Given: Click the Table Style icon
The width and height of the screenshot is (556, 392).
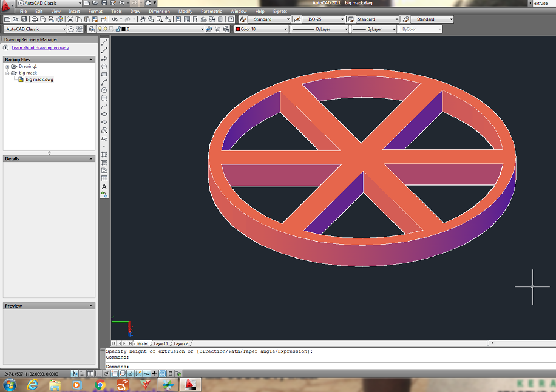Looking at the screenshot, I should pyautogui.click(x=351, y=19).
